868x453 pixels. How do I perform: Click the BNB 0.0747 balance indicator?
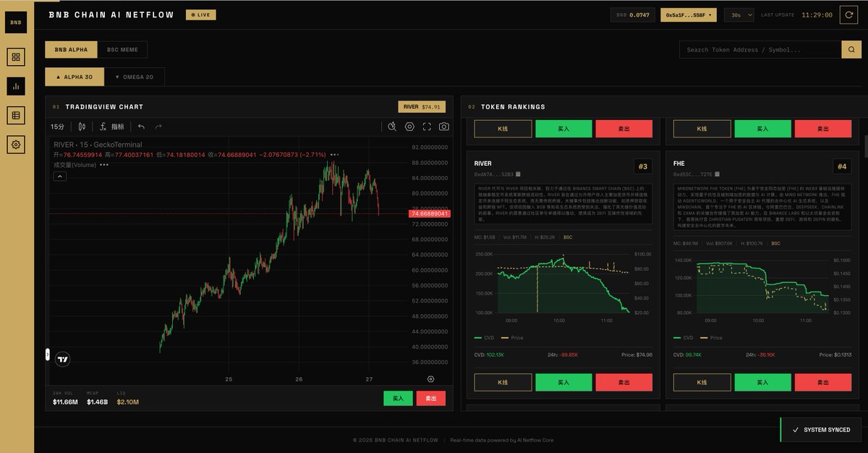(x=633, y=14)
